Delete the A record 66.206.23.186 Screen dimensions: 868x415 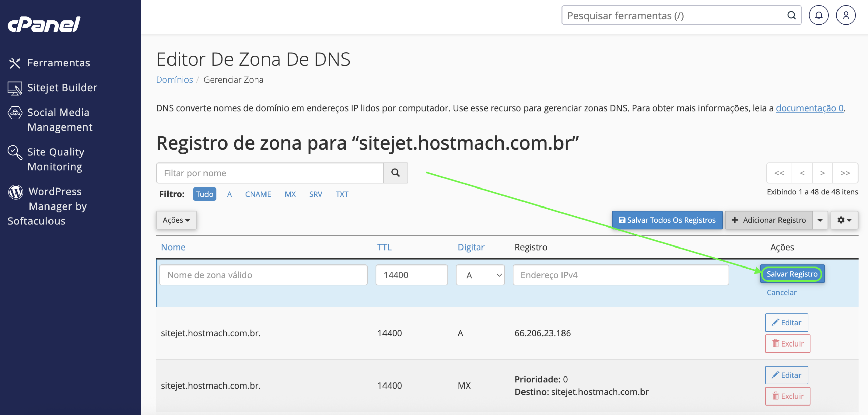click(x=788, y=344)
